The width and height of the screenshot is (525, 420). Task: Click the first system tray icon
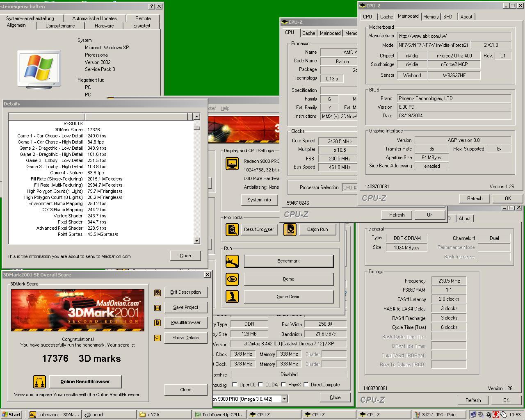coord(473,415)
